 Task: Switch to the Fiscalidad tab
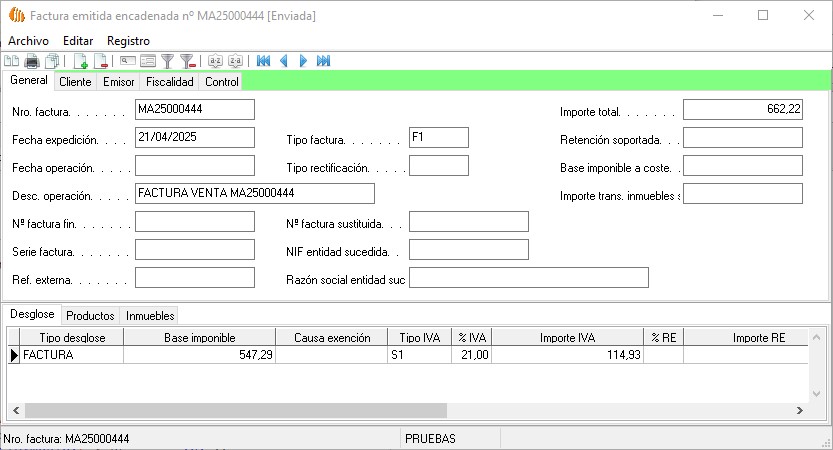(169, 82)
